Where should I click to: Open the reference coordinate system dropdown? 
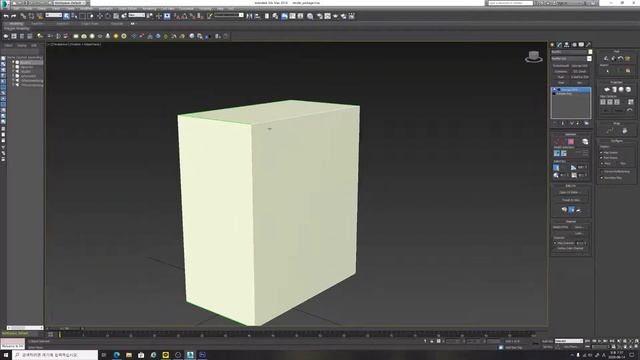click(136, 15)
